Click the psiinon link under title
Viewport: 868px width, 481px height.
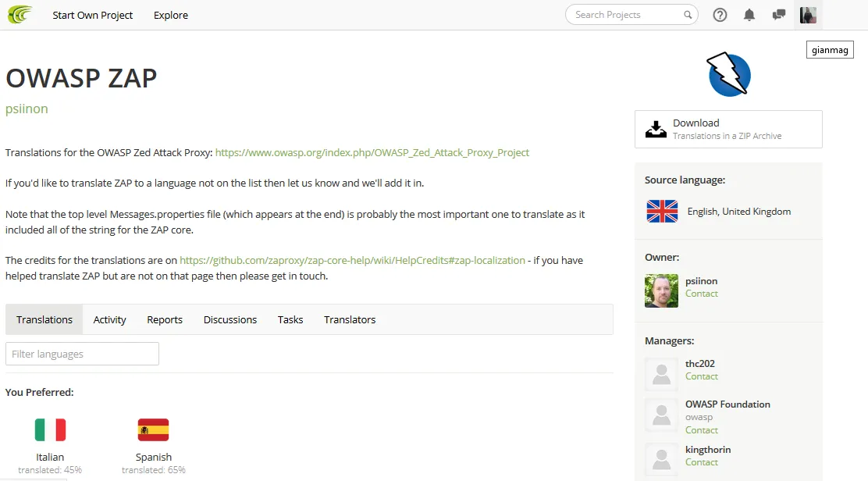point(27,109)
